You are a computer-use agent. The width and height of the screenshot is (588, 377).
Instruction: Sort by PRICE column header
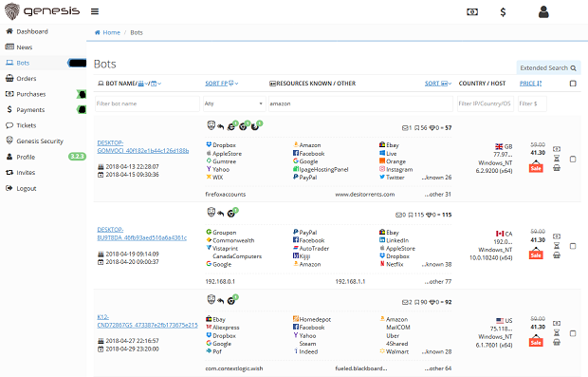(x=530, y=84)
